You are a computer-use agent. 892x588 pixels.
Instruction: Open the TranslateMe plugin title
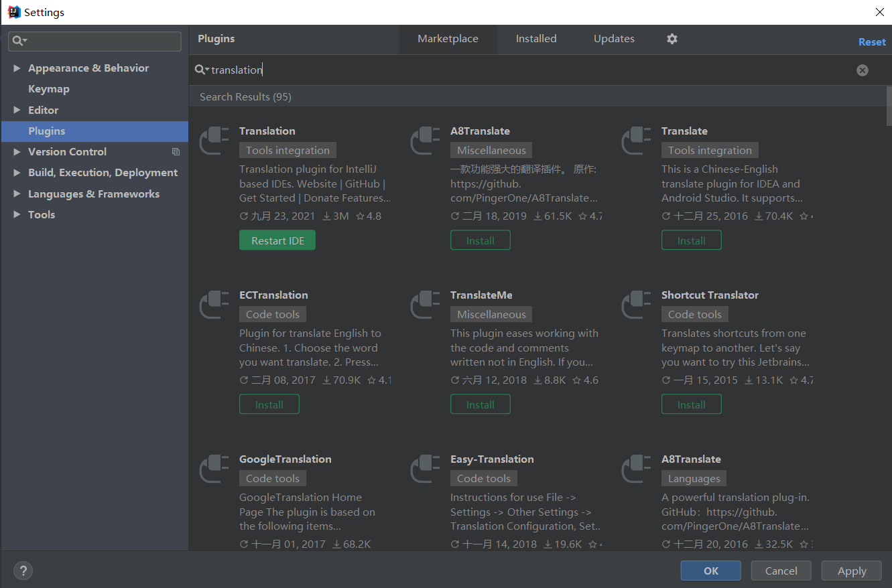tap(481, 295)
